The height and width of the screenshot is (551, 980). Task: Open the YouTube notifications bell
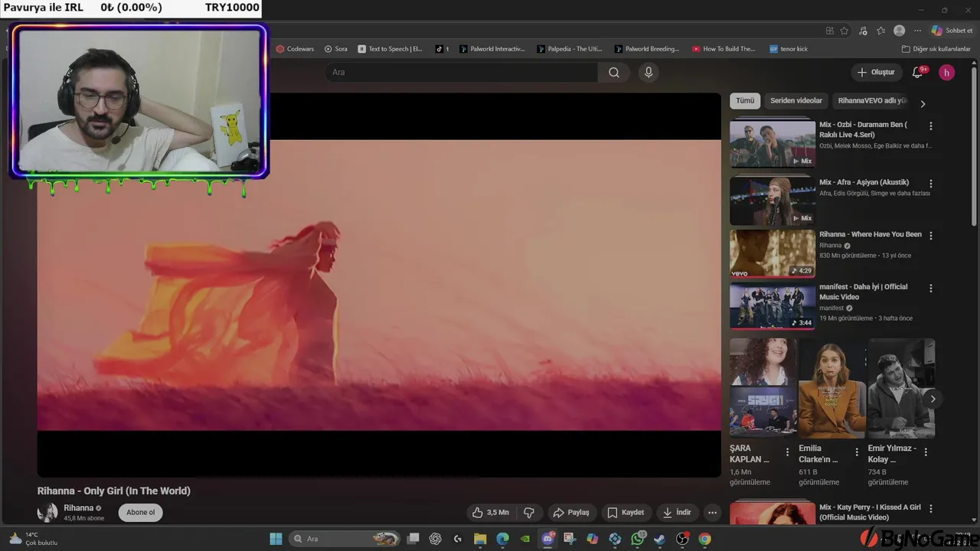coord(917,72)
